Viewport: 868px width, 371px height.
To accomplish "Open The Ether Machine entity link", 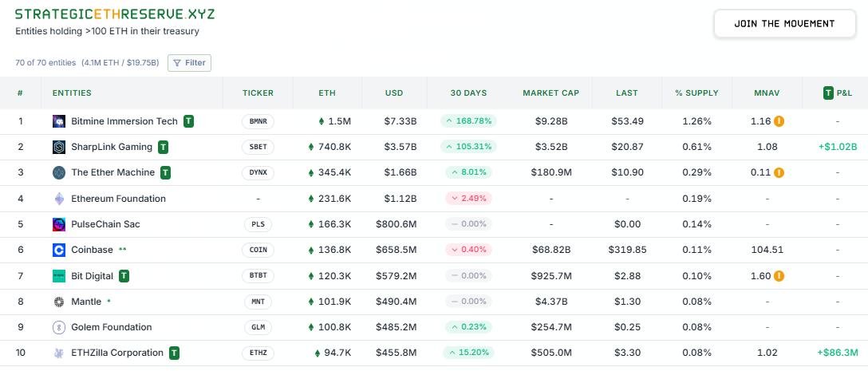I will (x=112, y=172).
